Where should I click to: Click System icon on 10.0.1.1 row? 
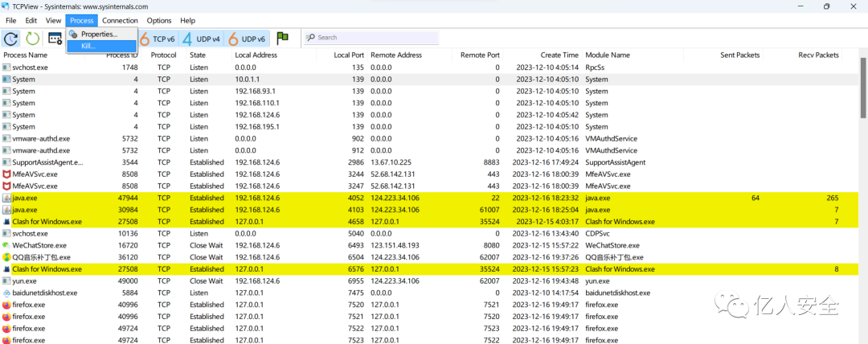click(6, 80)
